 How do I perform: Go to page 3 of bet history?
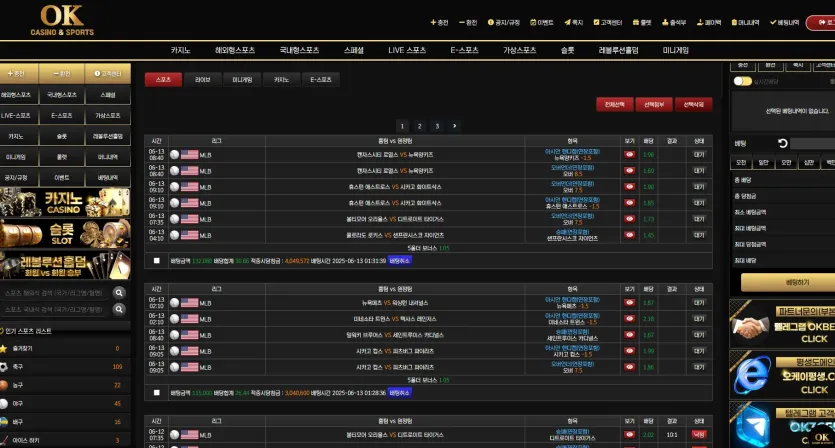point(437,126)
